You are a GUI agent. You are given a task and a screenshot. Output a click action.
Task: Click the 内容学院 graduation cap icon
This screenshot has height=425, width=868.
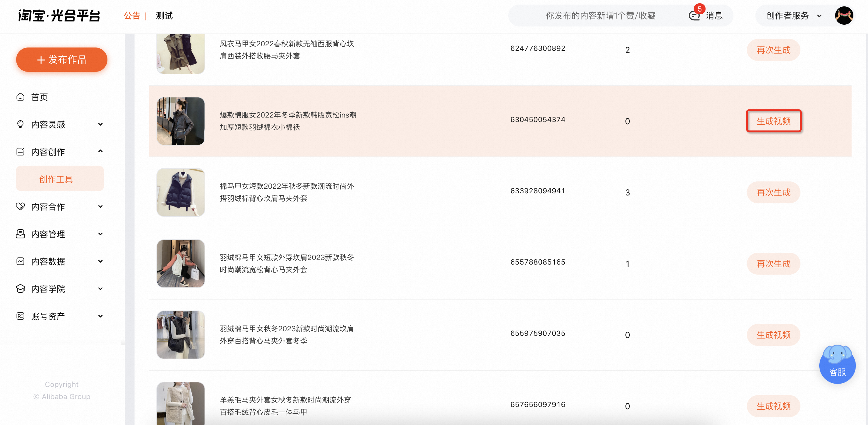tap(20, 289)
